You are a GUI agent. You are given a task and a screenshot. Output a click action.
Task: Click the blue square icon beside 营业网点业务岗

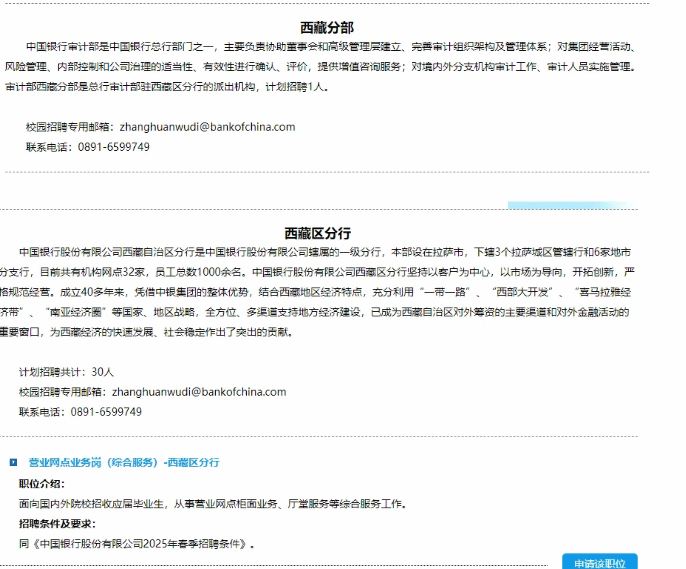(14, 462)
